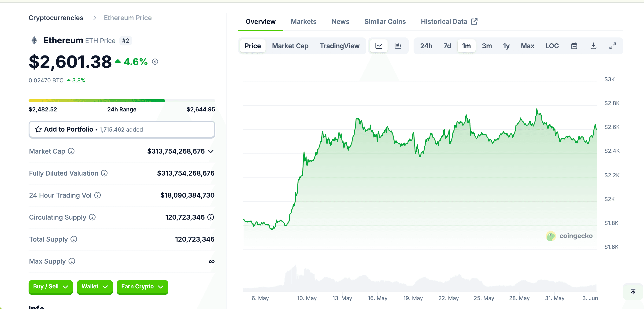Click the 3. Jun axis label

(590, 298)
